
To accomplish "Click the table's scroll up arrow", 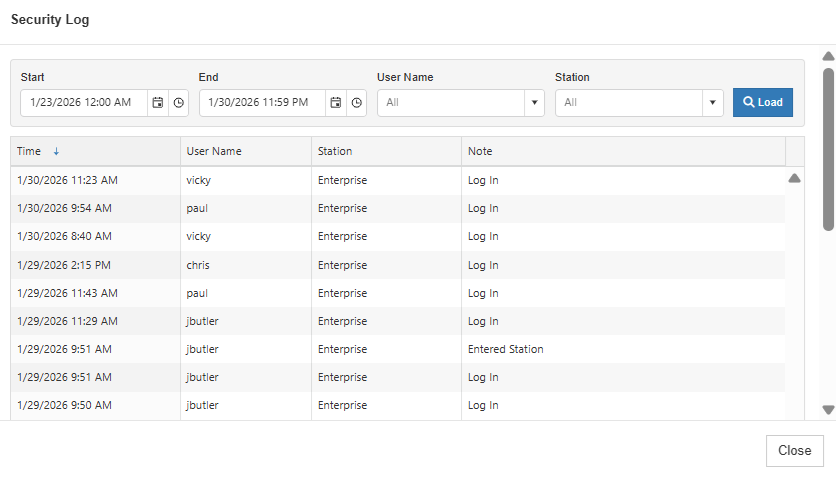I will (x=794, y=178).
